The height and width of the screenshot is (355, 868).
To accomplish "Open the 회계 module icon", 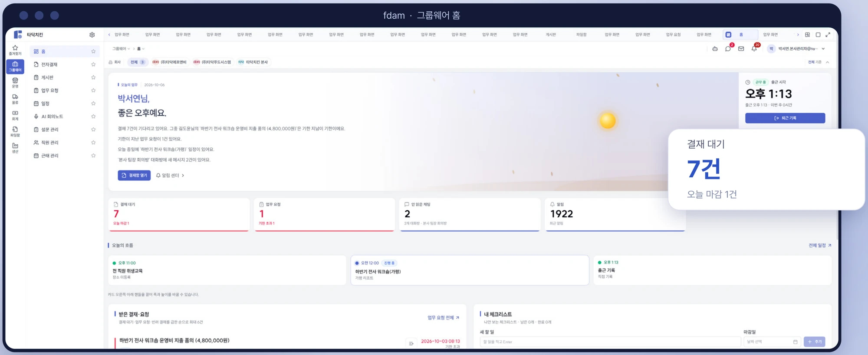I will point(15,115).
